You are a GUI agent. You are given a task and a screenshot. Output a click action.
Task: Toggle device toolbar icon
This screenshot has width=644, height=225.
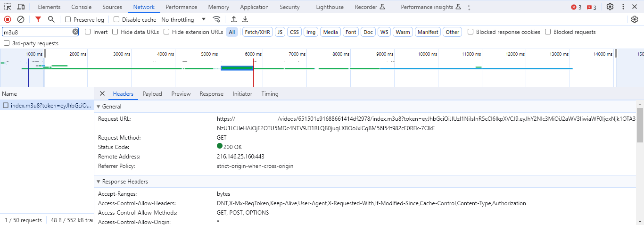coord(21,7)
